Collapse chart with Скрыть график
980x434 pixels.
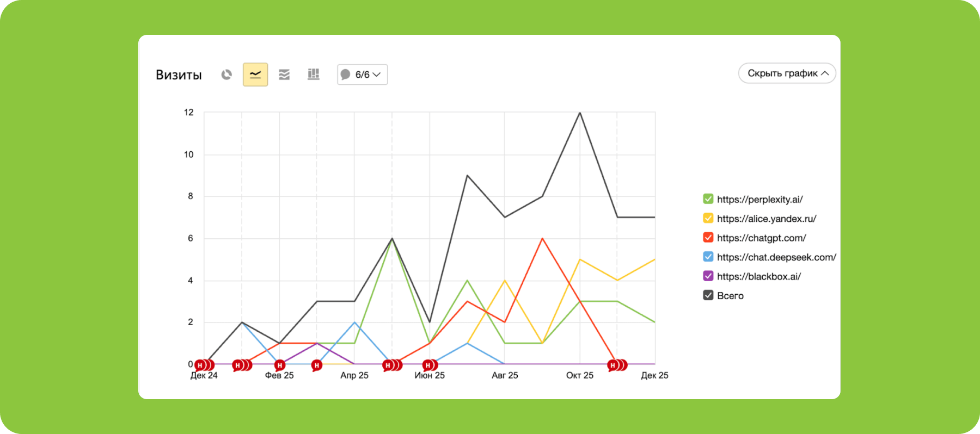(787, 73)
